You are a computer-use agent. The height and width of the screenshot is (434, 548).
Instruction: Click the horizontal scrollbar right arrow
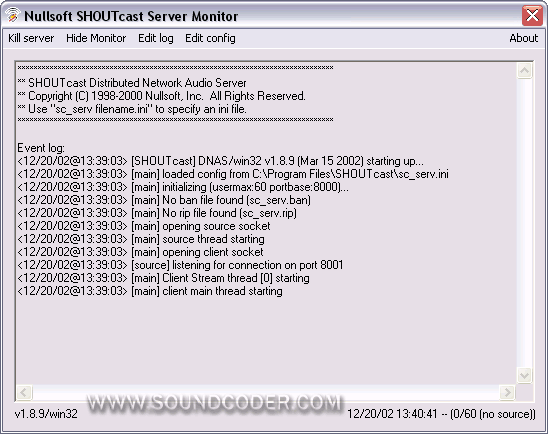coord(507,392)
